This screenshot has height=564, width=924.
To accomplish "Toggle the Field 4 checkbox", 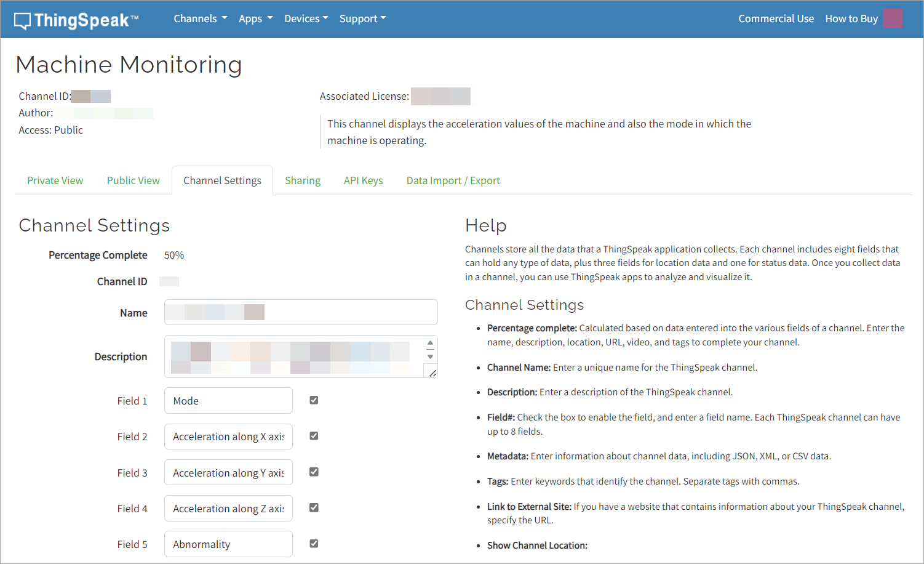I will [x=314, y=508].
